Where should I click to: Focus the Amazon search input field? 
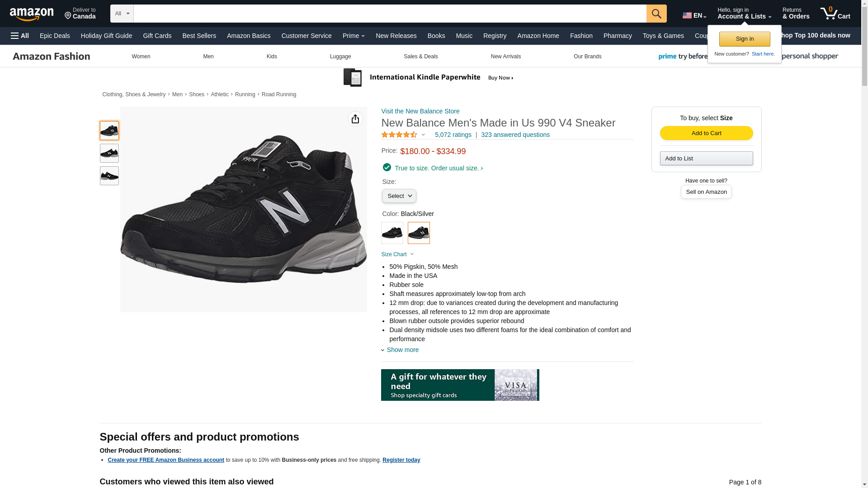[390, 14]
